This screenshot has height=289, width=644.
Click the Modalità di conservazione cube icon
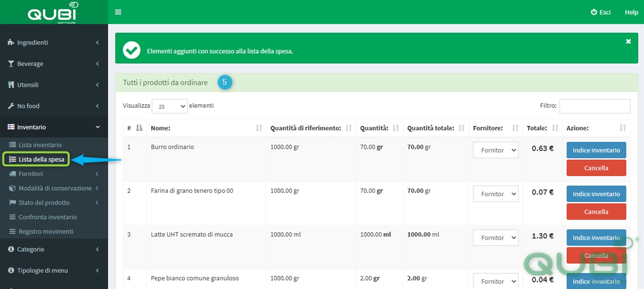(13, 188)
